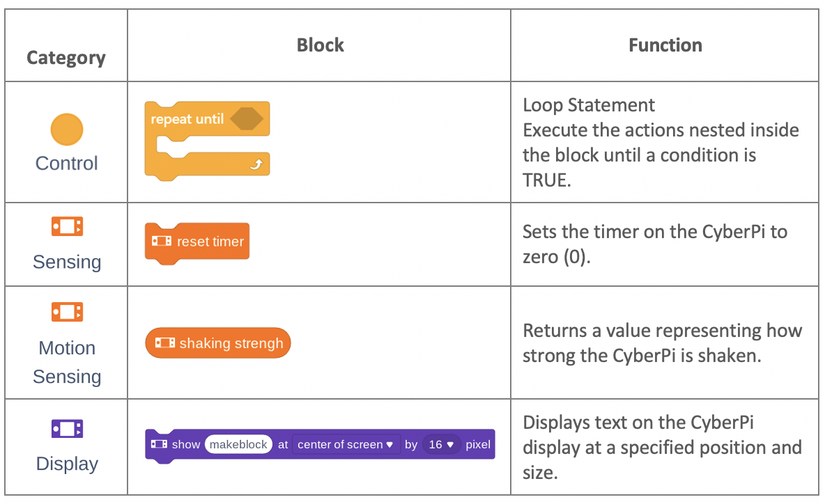Click the loop arrow in repeat until block
This screenshot has width=825, height=504.
(x=256, y=164)
